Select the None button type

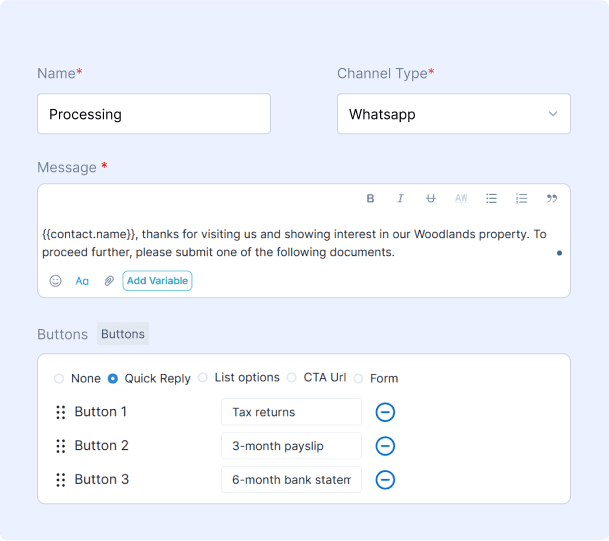click(x=59, y=379)
